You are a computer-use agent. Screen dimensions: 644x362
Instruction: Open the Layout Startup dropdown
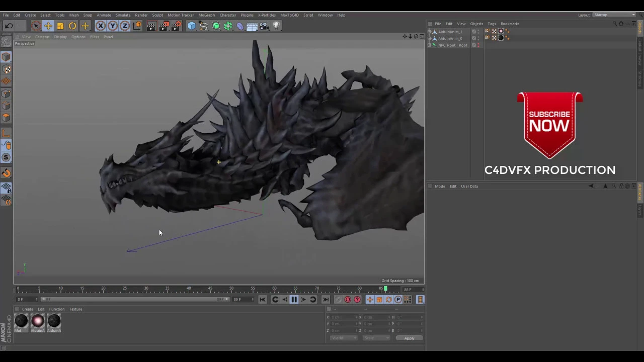[614, 15]
